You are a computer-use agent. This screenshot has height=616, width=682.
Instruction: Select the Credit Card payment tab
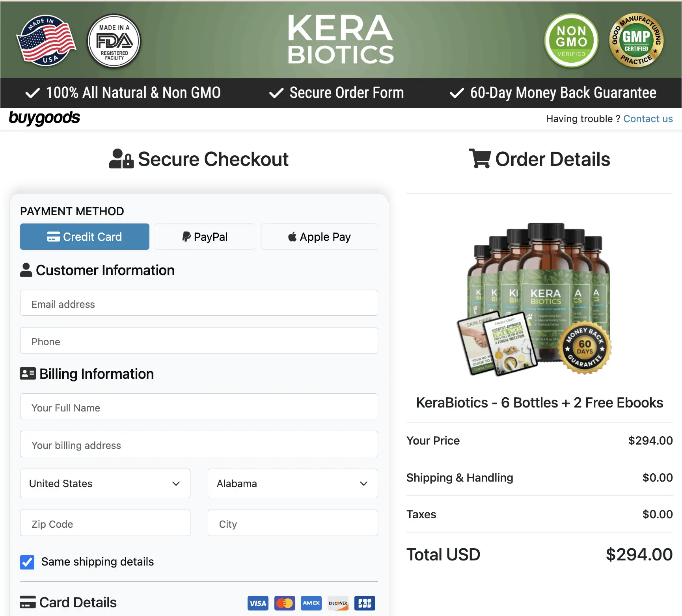pos(84,236)
